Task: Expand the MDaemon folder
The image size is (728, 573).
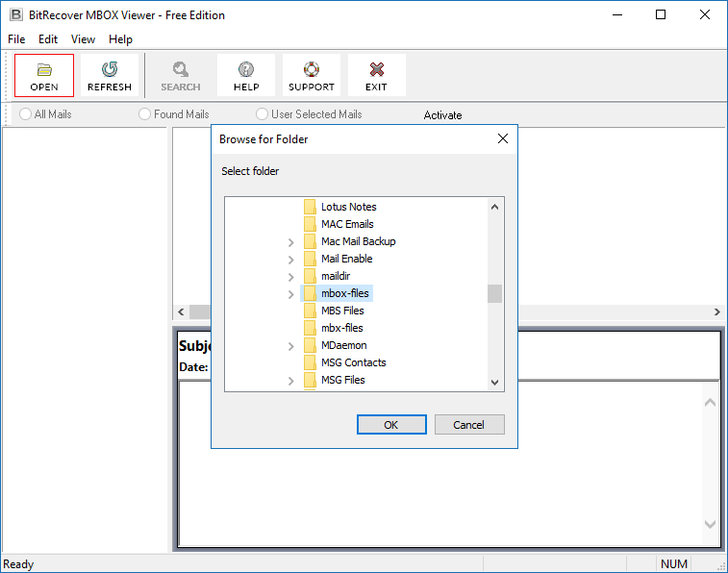Action: coord(291,346)
